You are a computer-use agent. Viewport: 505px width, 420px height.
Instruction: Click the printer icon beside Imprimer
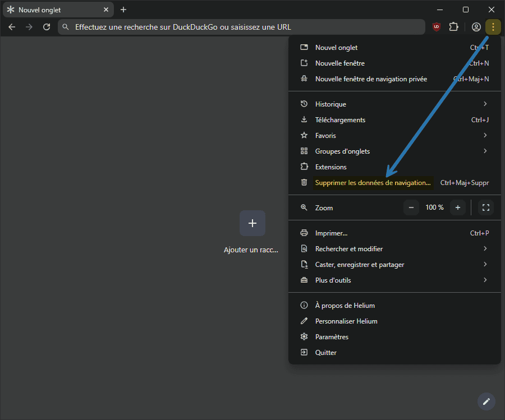point(304,233)
